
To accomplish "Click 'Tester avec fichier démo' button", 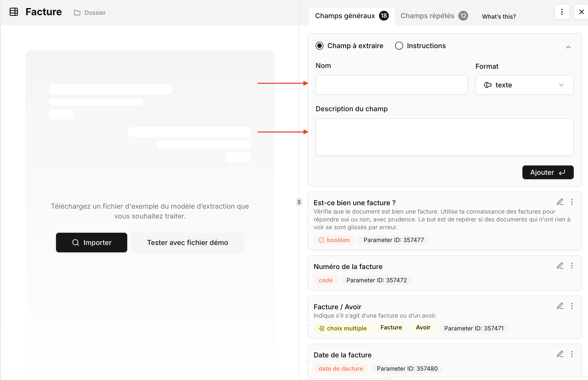I will pos(187,243).
